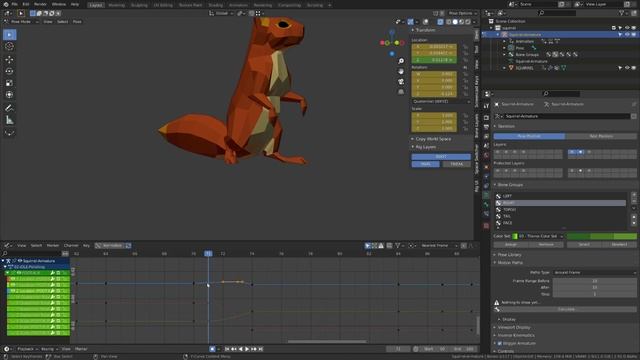The height and width of the screenshot is (360, 640).
Task: Click the graph editor horizontal scrollbar
Action: point(327,341)
